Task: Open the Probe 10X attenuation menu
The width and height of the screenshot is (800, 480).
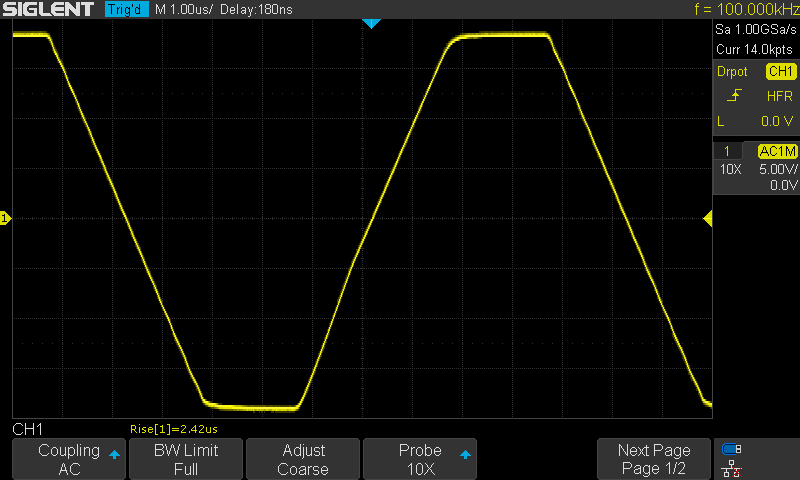Action: pyautogui.click(x=420, y=459)
